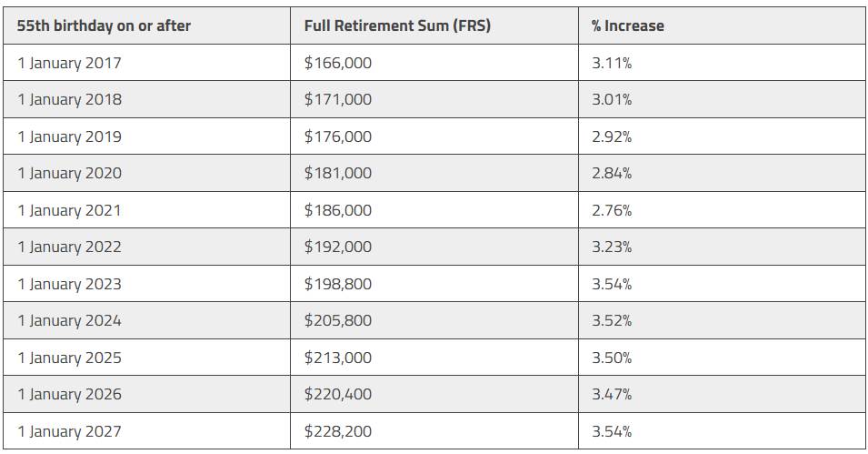Select the 3.52% increase value
The width and height of the screenshot is (868, 454).
pos(612,320)
